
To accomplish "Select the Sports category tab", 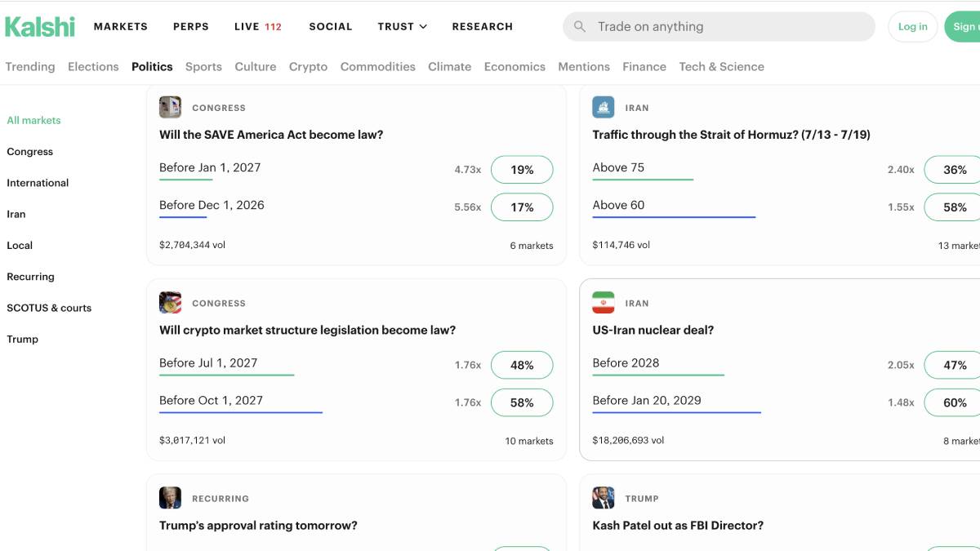I will tap(203, 67).
